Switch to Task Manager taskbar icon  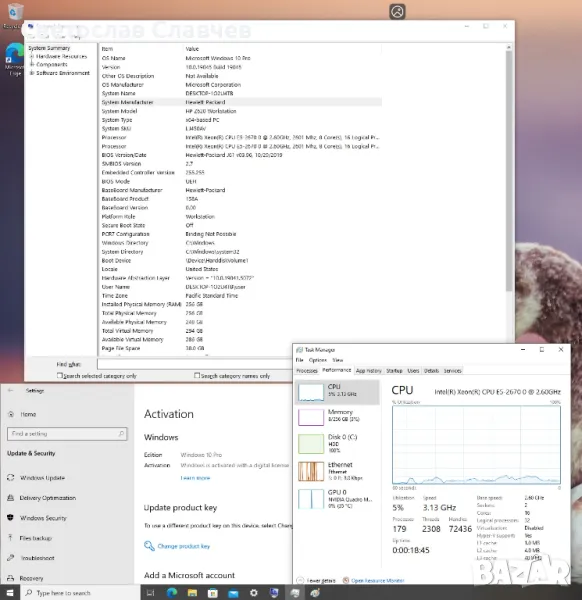click(295, 593)
